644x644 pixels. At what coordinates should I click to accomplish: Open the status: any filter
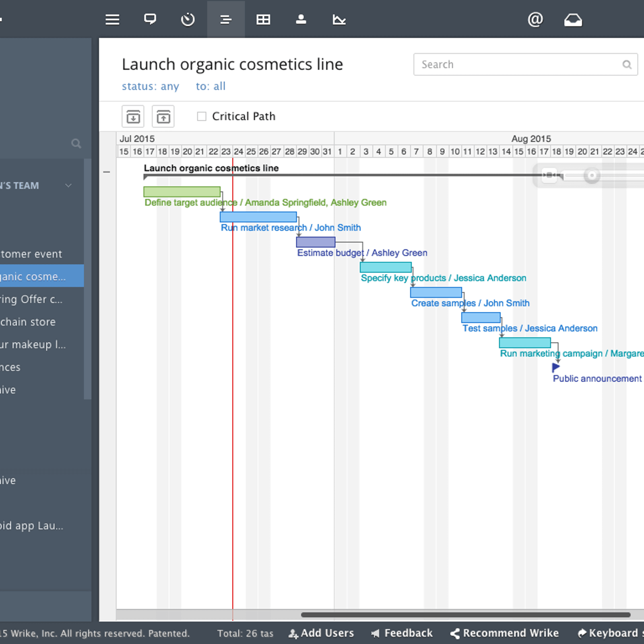click(x=151, y=86)
